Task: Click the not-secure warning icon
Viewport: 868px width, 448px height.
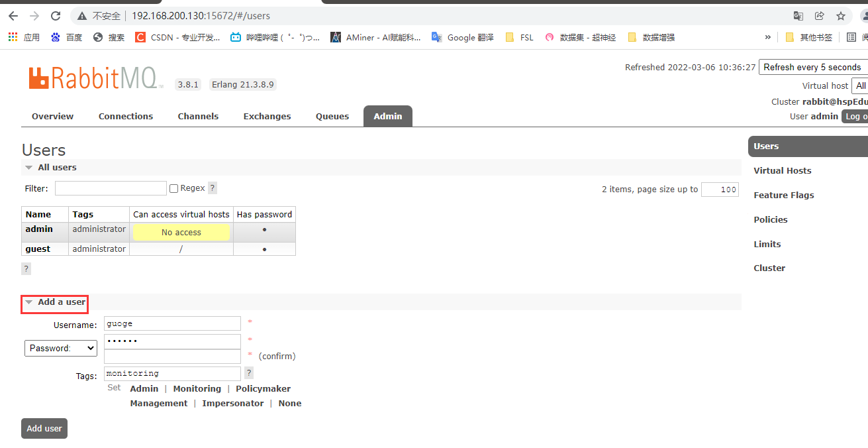Action: 82,16
